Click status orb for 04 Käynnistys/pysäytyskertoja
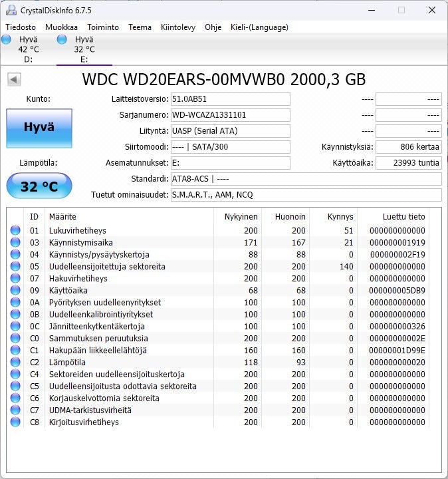Viewport: 448px width, 479px height. [15, 254]
